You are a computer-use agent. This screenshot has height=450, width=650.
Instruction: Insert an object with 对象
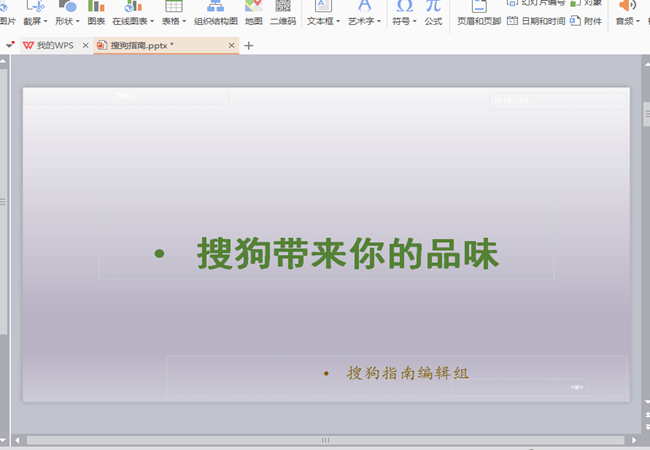[586, 3]
